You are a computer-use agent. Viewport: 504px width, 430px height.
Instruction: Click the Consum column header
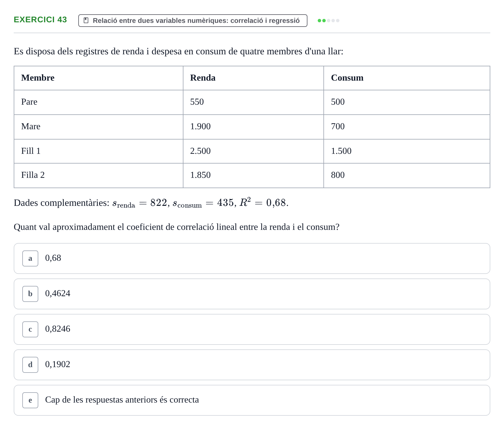click(x=347, y=78)
